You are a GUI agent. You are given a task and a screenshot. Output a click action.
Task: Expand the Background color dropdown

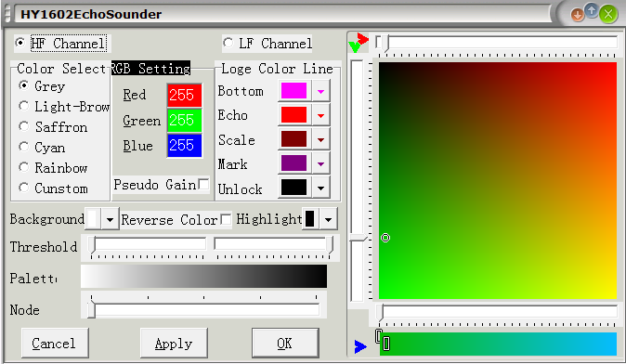click(110, 219)
